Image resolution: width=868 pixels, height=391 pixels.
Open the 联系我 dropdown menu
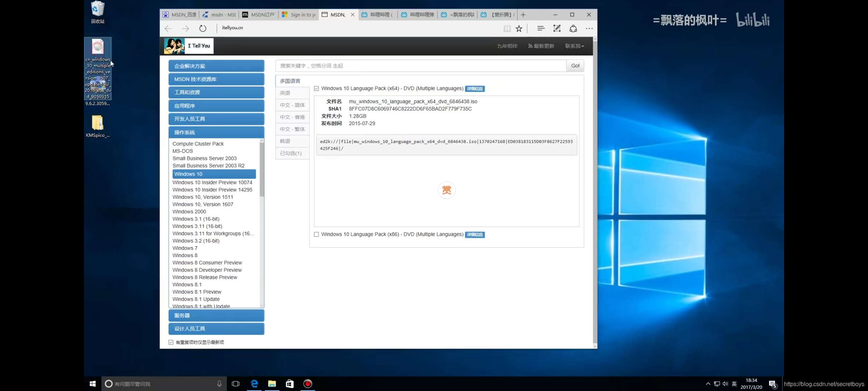574,46
